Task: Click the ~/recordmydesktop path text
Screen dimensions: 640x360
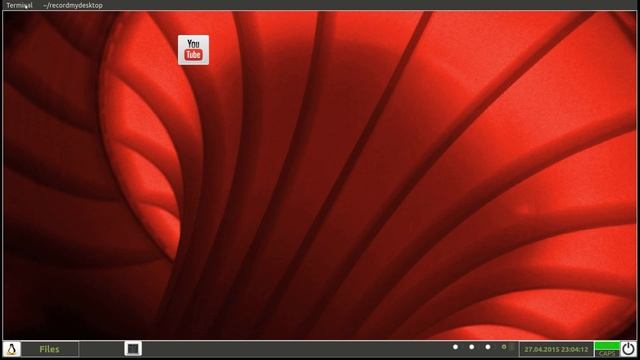Action: point(73,5)
